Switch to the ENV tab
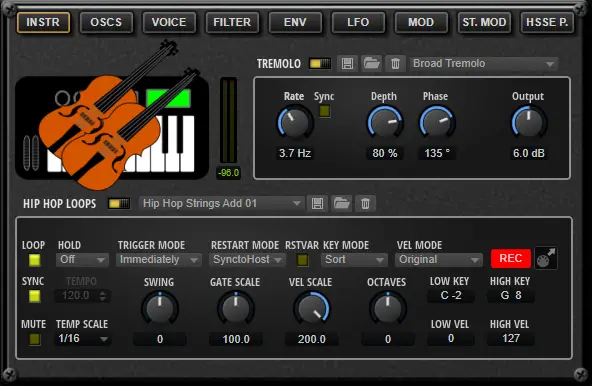 coord(295,22)
